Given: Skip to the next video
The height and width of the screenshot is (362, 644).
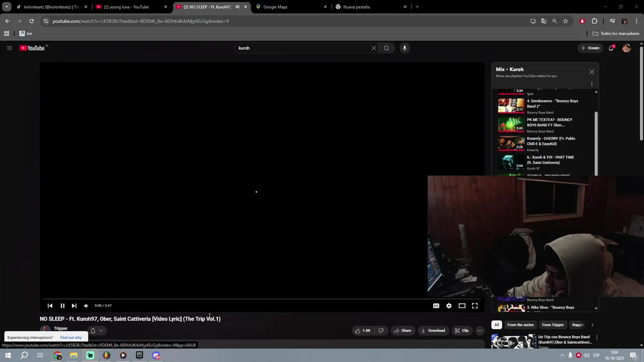Looking at the screenshot, I should [x=74, y=306].
